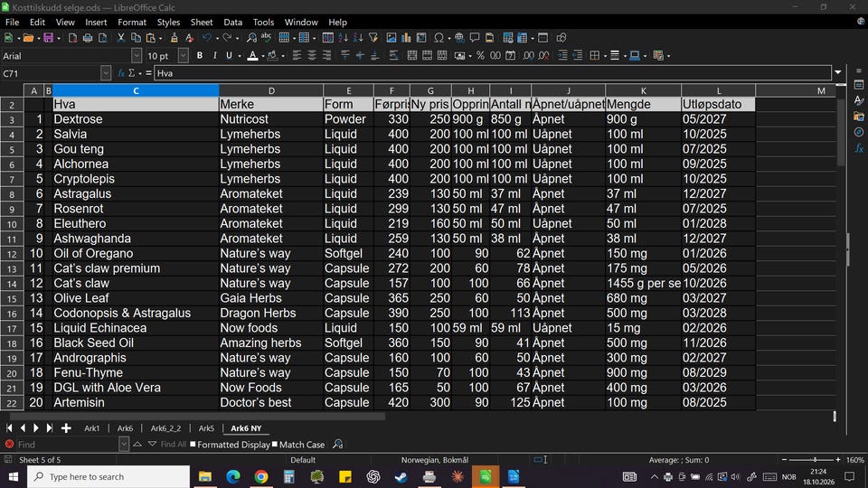This screenshot has height=488, width=868.
Task: Click the Function Wizard fx icon
Action: click(121, 73)
